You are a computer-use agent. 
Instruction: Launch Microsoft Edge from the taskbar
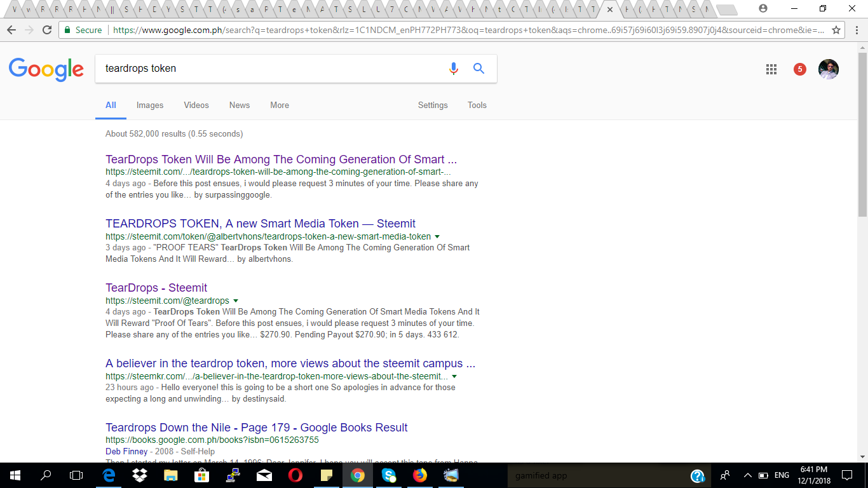click(109, 475)
